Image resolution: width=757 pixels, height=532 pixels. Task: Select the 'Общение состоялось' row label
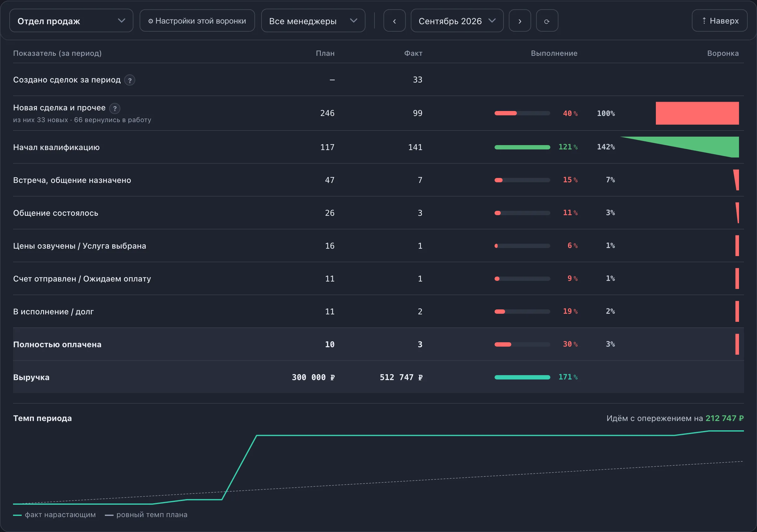pyautogui.click(x=56, y=213)
